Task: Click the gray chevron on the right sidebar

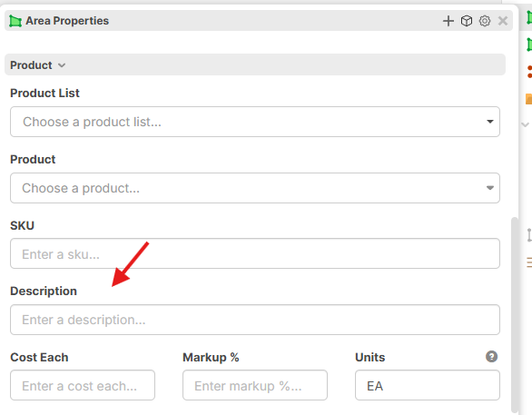Action: [525, 124]
